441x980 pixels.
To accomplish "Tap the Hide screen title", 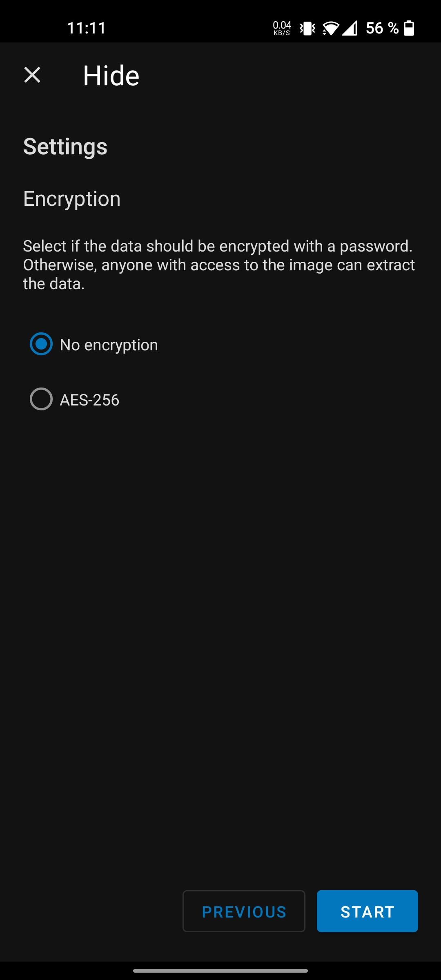I will [111, 76].
